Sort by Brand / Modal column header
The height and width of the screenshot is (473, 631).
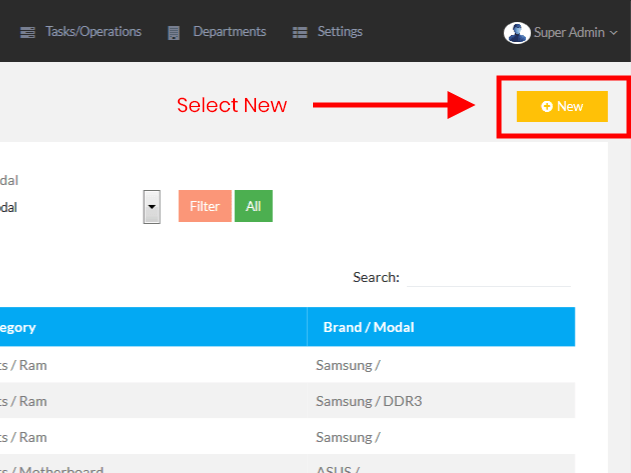(368, 327)
